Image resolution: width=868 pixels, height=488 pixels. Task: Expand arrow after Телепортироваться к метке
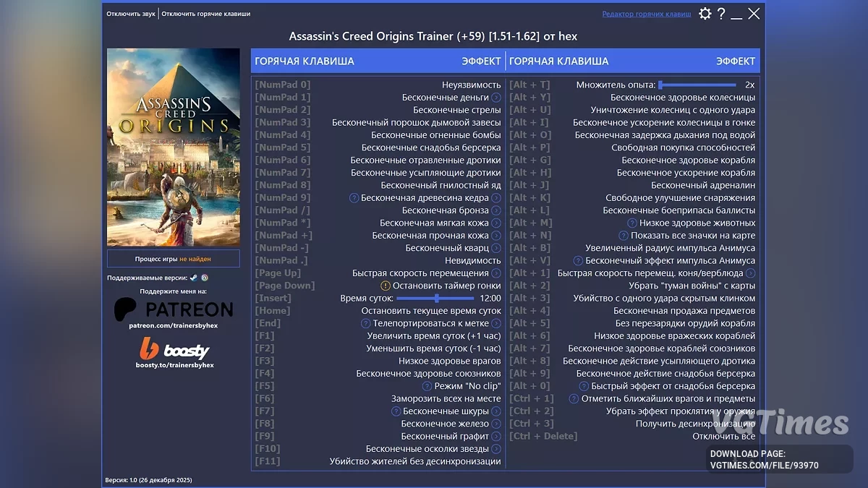[x=496, y=323]
